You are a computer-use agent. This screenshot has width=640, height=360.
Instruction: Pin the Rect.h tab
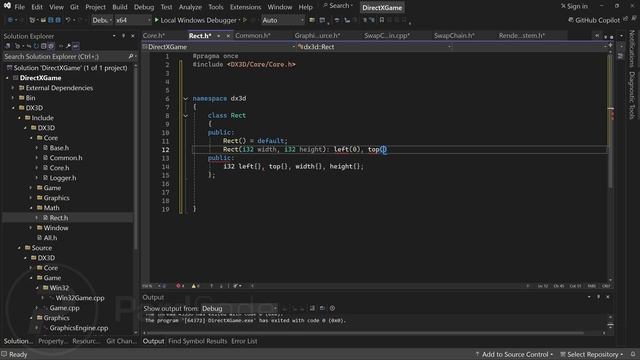click(218, 36)
